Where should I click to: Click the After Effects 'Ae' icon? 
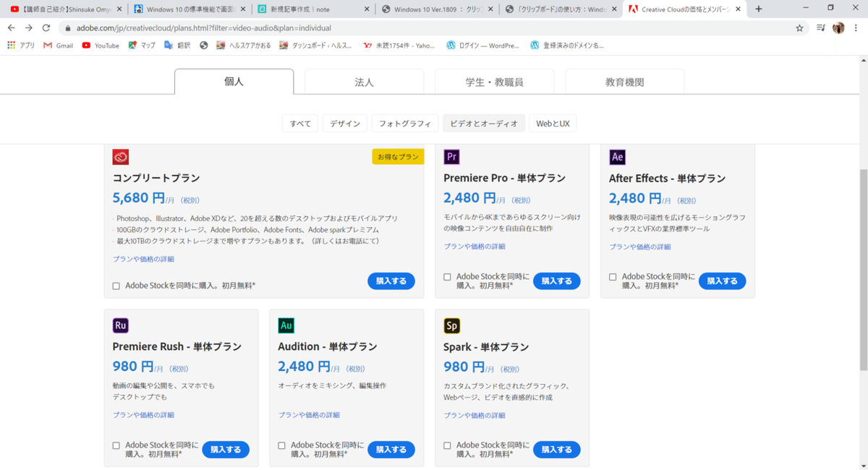pos(617,157)
